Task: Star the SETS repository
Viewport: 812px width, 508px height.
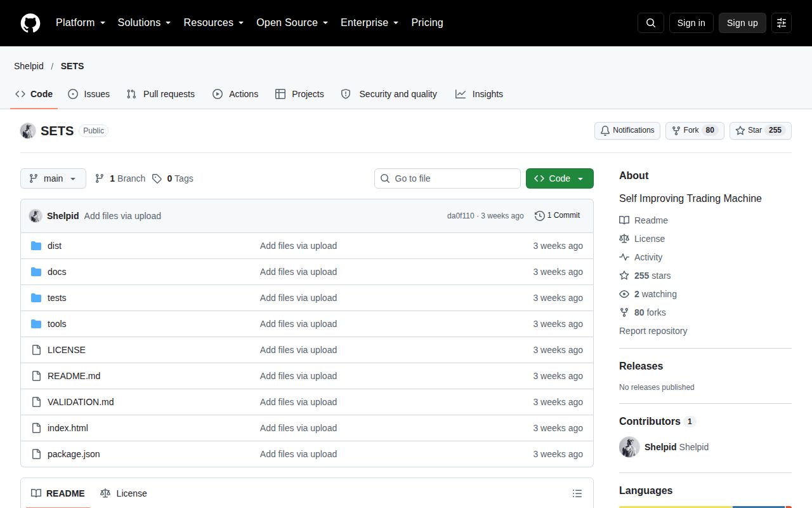Action: (x=761, y=131)
